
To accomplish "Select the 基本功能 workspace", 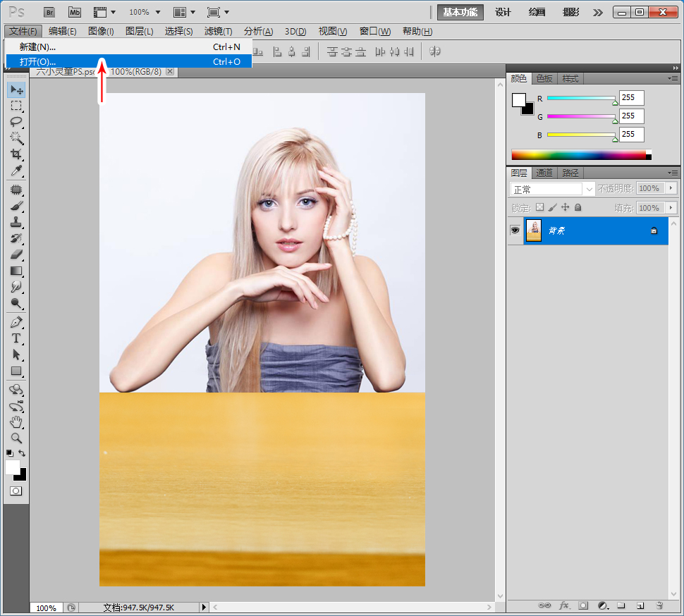I will (460, 12).
